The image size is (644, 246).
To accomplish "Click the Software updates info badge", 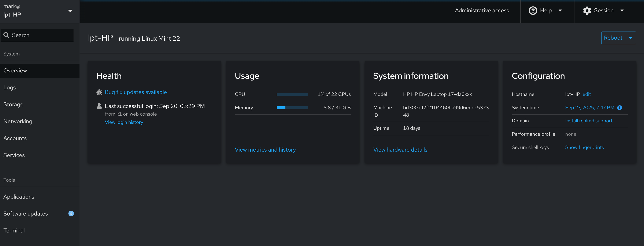I will (x=71, y=213).
